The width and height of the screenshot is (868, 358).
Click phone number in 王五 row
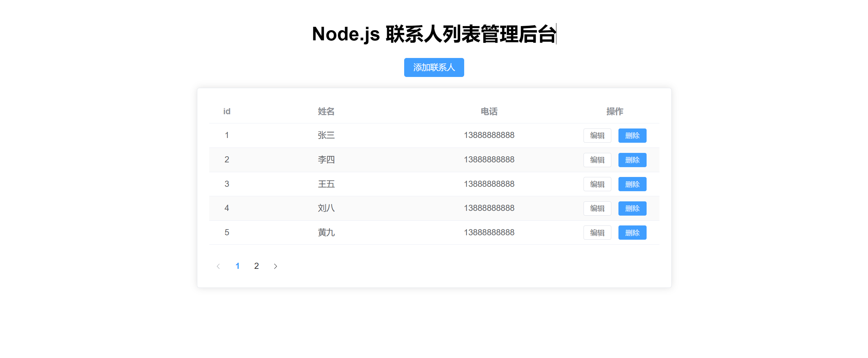[x=489, y=184]
